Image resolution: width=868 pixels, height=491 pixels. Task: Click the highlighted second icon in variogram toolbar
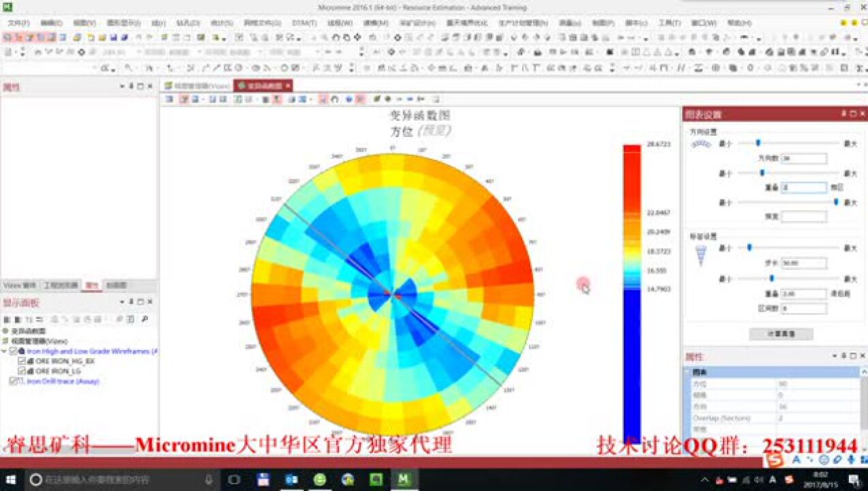click(x=183, y=100)
